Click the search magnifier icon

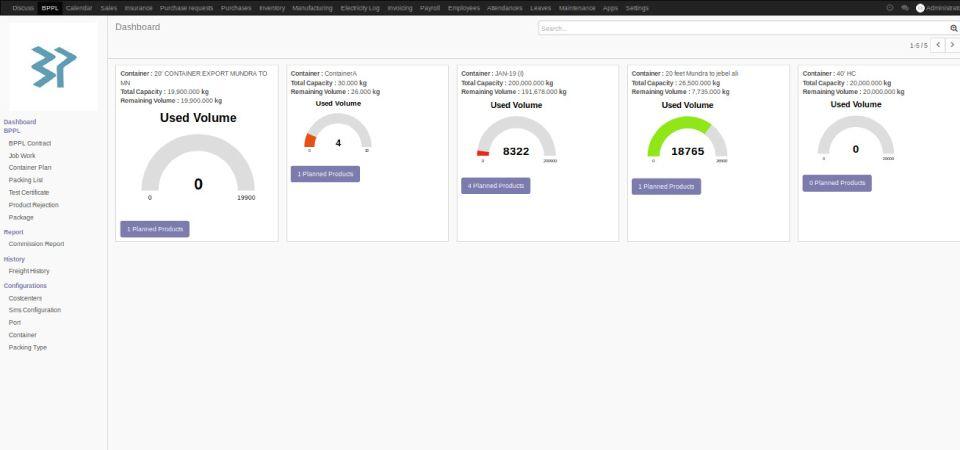coord(953,28)
